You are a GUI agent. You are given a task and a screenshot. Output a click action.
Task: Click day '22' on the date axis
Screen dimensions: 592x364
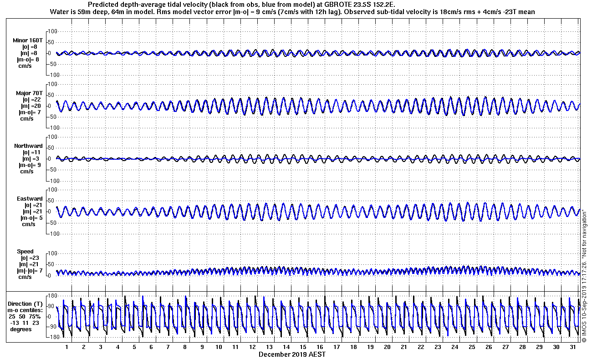coord(421,347)
